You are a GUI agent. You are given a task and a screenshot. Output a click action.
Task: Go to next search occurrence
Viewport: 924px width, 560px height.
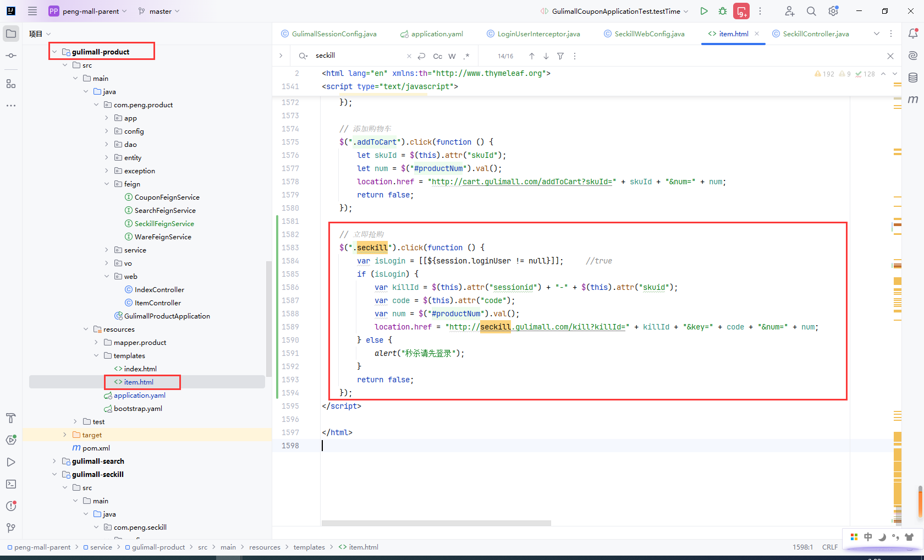(x=546, y=56)
